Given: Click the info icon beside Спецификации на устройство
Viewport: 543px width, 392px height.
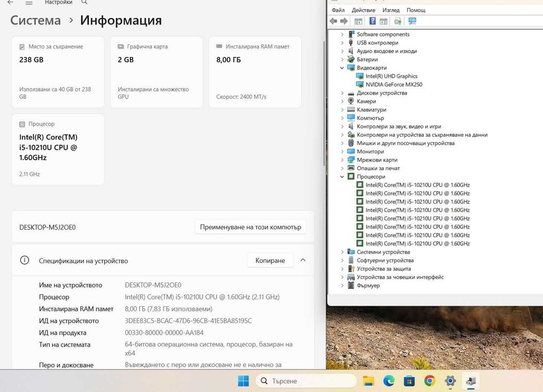Looking at the screenshot, I should click(x=25, y=260).
